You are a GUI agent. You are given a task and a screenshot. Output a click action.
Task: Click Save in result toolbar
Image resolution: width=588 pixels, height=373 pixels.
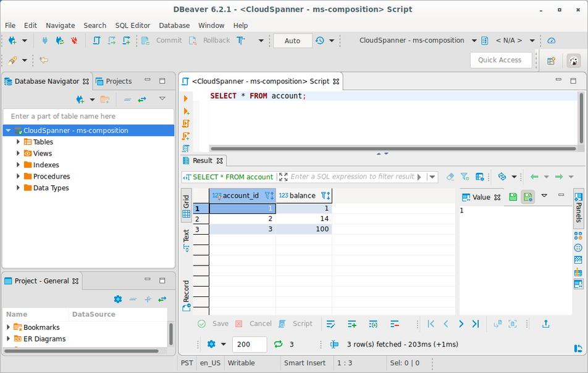coord(213,324)
